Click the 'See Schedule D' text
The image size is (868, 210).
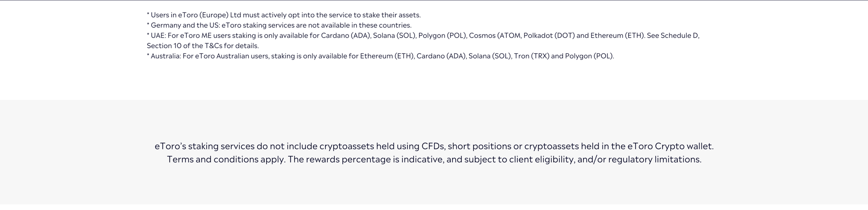[673, 35]
